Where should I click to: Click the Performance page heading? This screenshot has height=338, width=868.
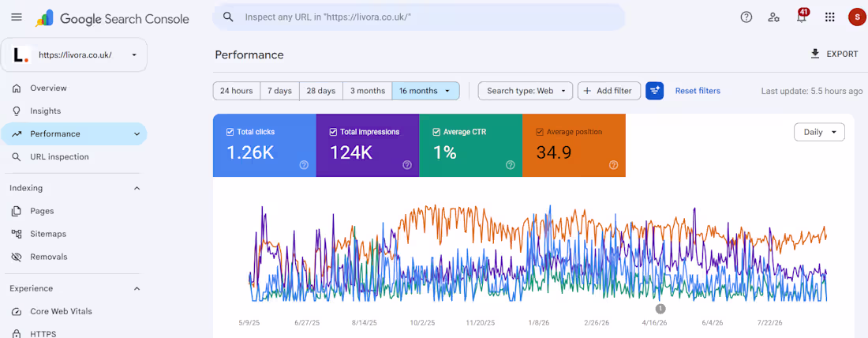[249, 54]
